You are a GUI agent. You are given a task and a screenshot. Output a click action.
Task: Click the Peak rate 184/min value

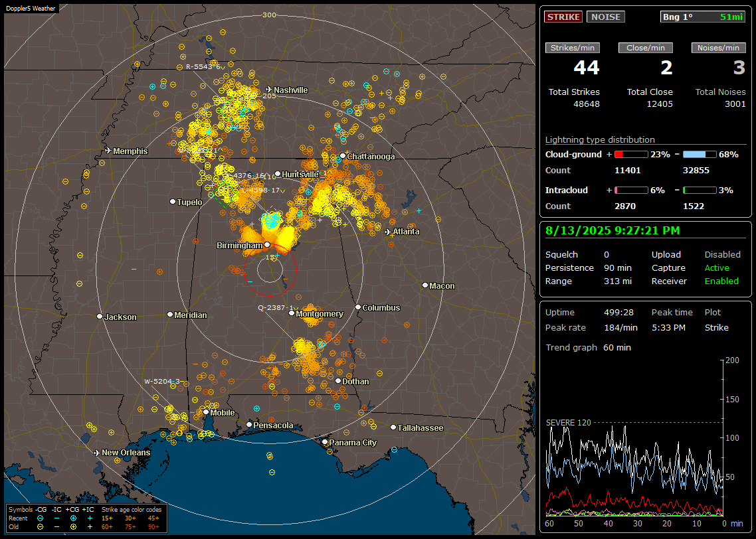[x=621, y=327]
